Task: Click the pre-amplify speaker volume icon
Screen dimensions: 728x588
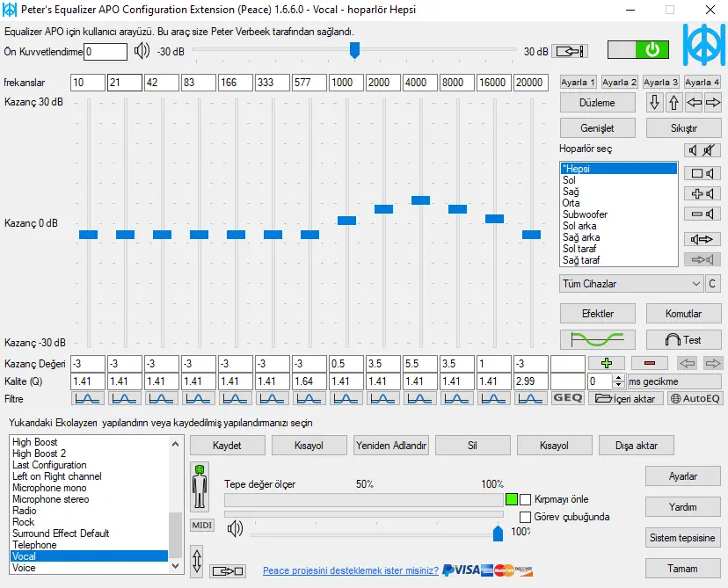Action: click(x=142, y=51)
